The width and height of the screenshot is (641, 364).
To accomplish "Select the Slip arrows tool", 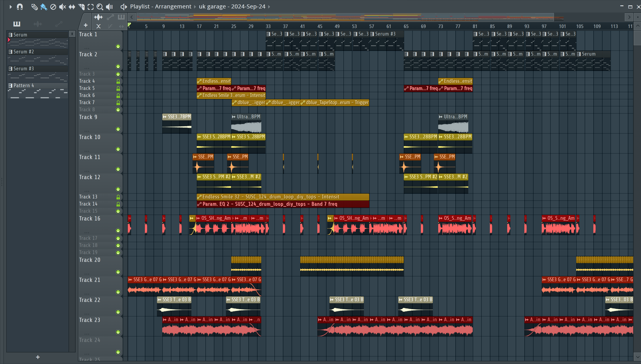I will (72, 7).
